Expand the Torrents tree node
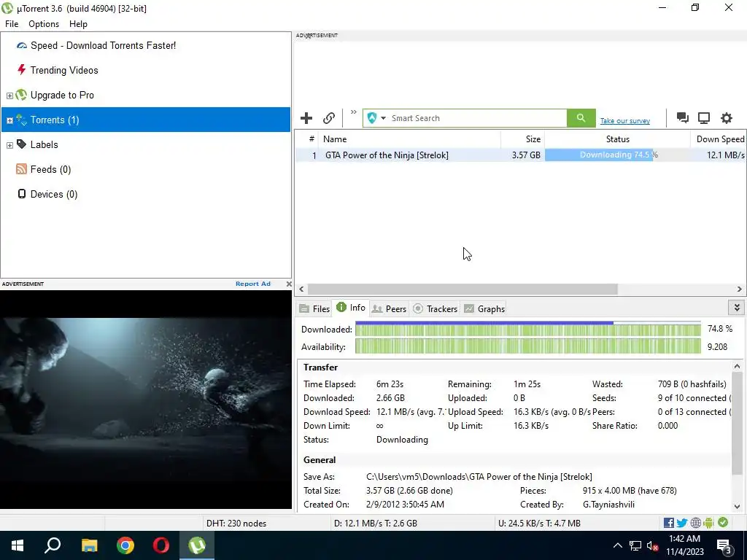This screenshot has width=747, height=560. coord(9,120)
